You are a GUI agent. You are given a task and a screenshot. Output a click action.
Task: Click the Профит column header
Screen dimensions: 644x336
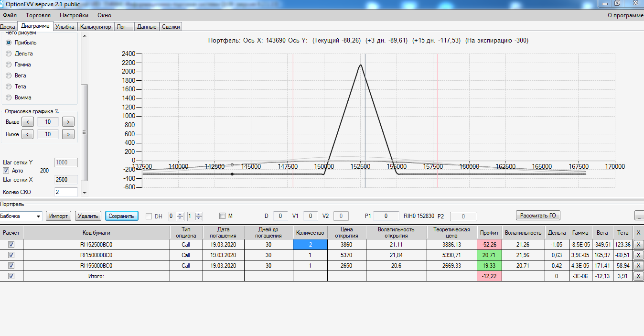[x=489, y=232]
